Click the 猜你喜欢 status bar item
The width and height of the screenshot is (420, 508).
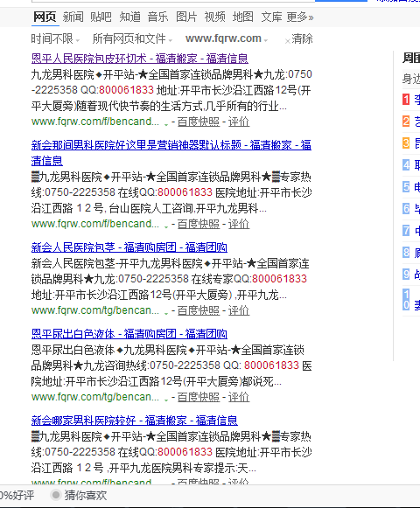80,495
